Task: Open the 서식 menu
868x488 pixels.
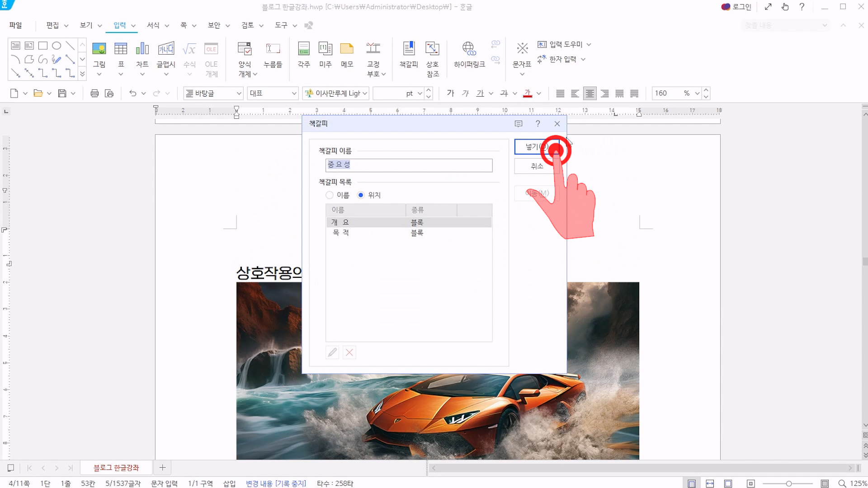Action: (154, 25)
